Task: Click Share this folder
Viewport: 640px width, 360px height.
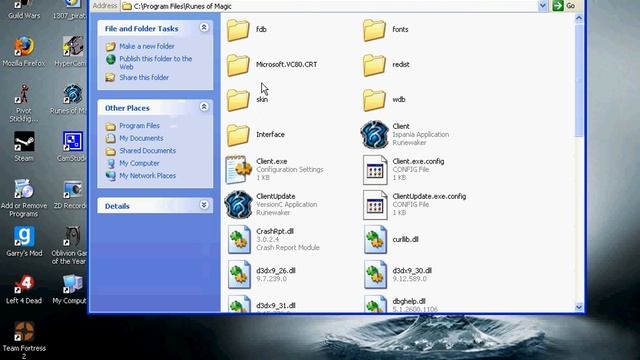Action: coord(137,78)
